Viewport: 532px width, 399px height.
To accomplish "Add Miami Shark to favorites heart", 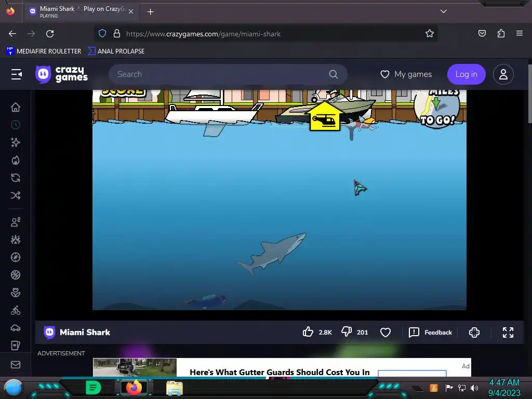I will (385, 332).
